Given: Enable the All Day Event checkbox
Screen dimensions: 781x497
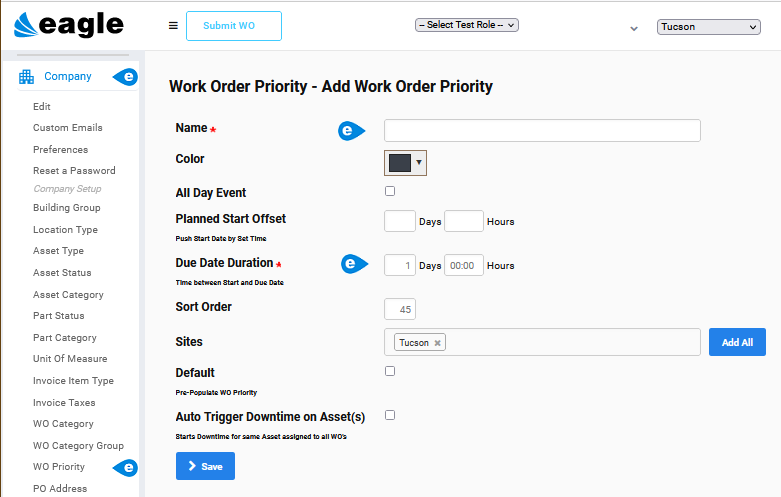Looking at the screenshot, I should point(390,191).
